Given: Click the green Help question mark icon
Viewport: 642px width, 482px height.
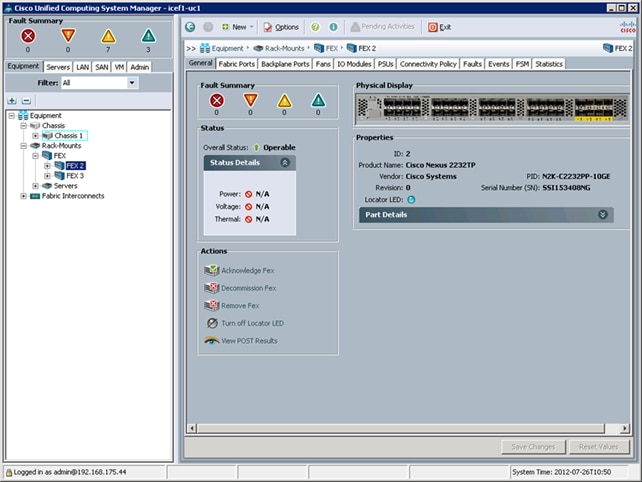Looking at the screenshot, I should pyautogui.click(x=315, y=27).
